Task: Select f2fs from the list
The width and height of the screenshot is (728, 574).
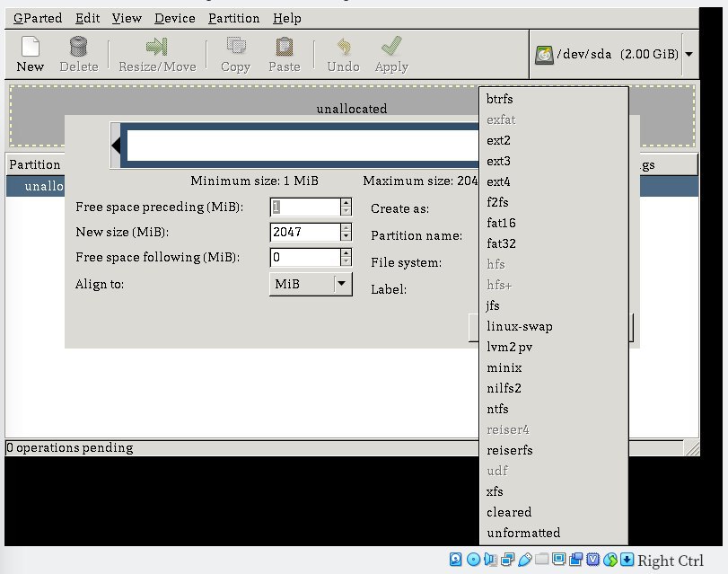Action: point(554,202)
